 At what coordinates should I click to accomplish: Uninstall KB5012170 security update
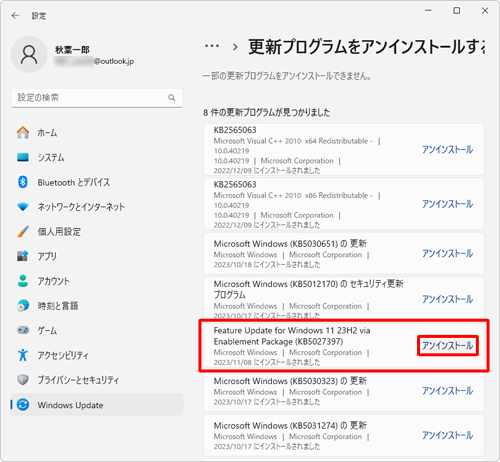pyautogui.click(x=447, y=299)
